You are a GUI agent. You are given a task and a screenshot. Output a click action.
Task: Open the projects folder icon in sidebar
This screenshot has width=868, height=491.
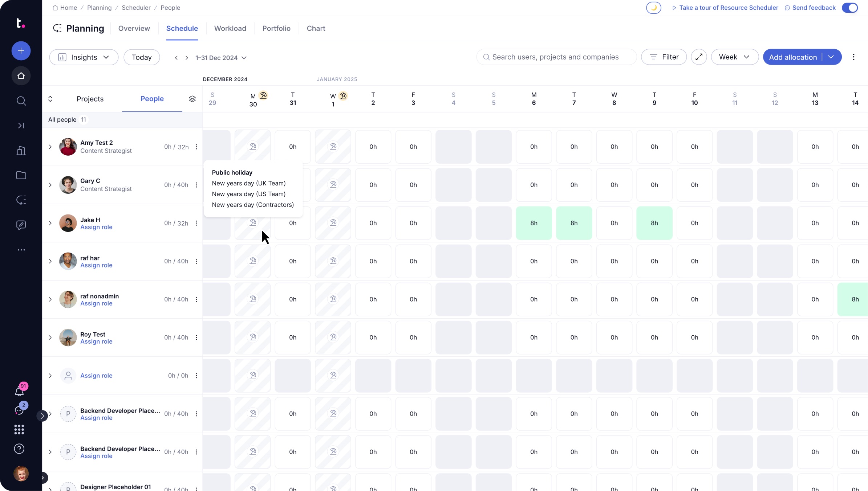(21, 175)
